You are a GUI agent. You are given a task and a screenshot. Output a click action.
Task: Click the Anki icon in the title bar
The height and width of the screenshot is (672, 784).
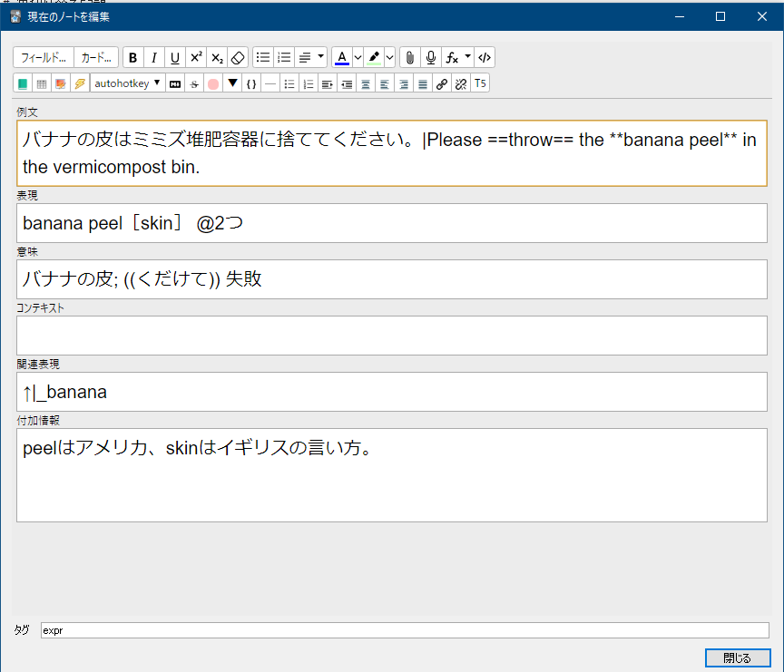(15, 16)
